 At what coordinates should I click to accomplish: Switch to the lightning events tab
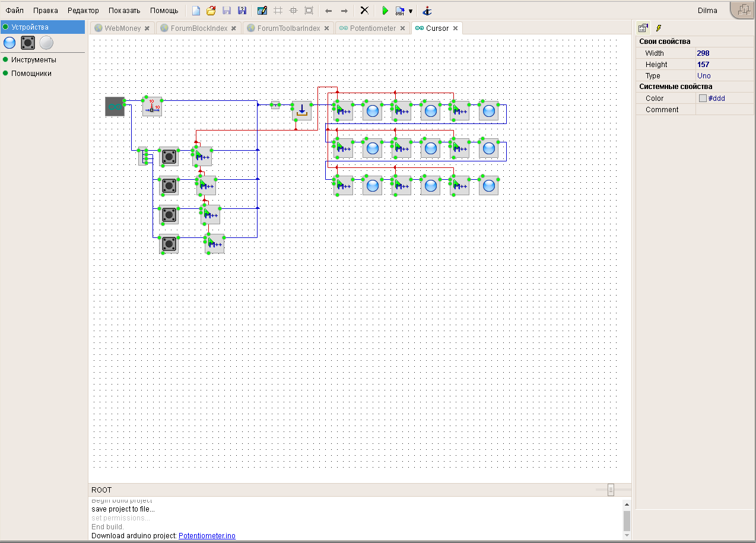[x=658, y=28]
